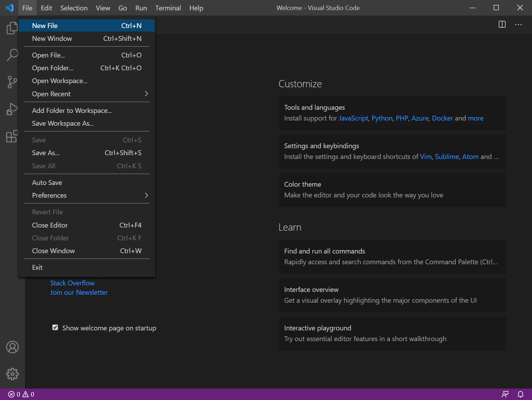
Task: Toggle Auto Save in File menu
Action: coord(87,183)
